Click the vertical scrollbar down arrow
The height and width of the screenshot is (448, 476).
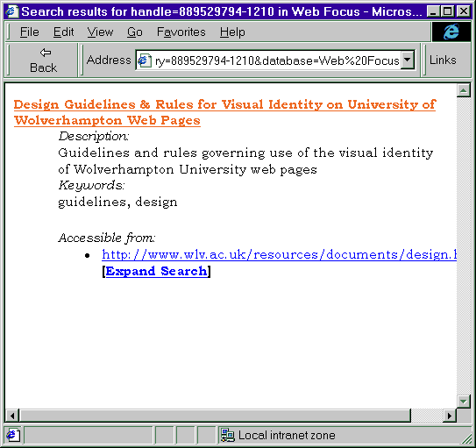tap(463, 402)
